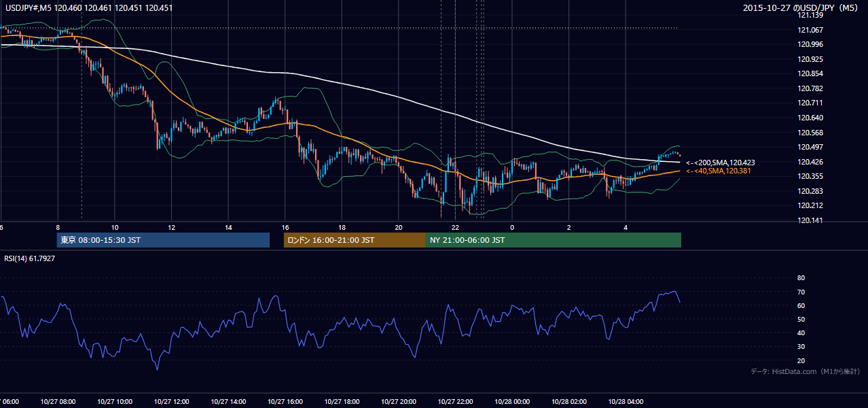The image size is (868, 408).
Task: Click price axis value 120.996
Action: click(x=810, y=44)
